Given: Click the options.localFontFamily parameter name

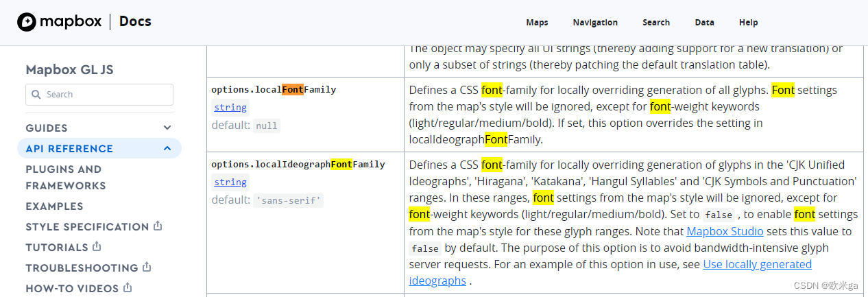Looking at the screenshot, I should pos(274,90).
